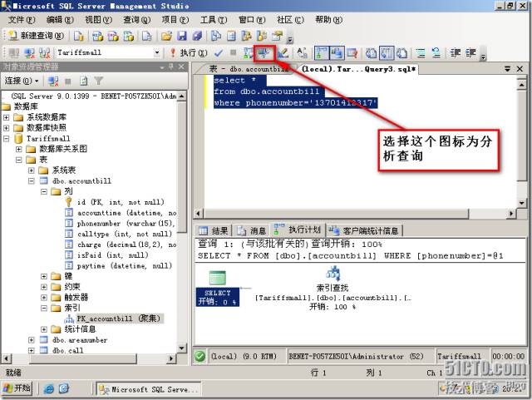Image resolution: width=532 pixels, height=400 pixels.
Task: Execute the query with 执行 button
Action: tap(189, 52)
